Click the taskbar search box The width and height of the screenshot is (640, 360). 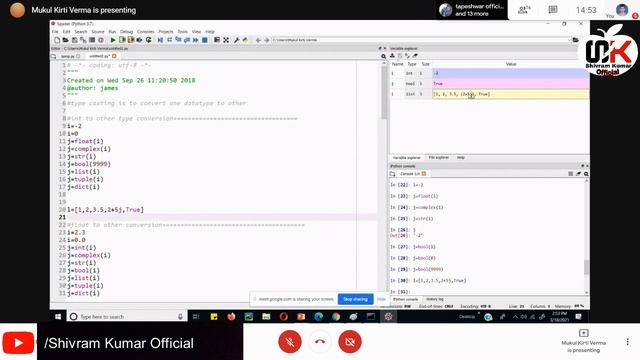126,316
